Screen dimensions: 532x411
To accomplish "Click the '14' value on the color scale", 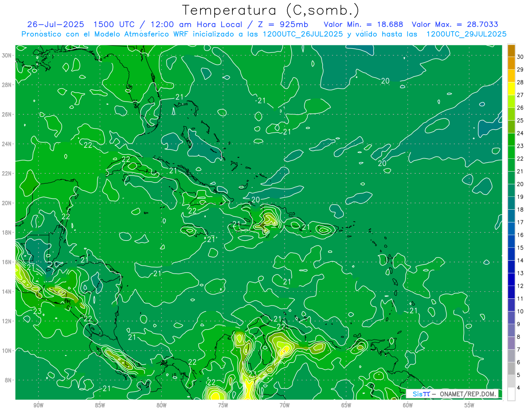I will click(520, 261).
